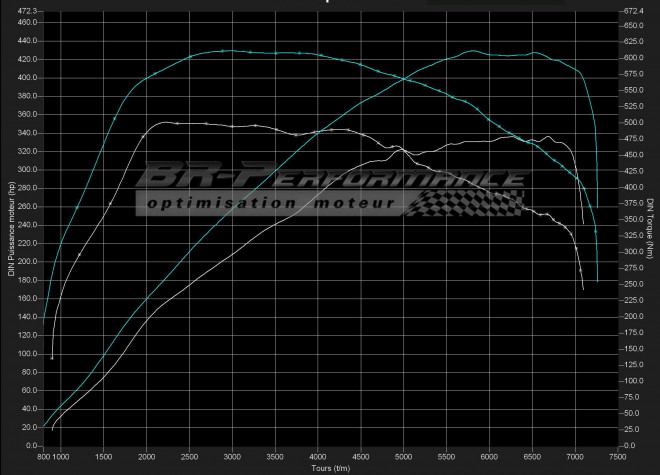Click the white power curve bump near 5000 rpm

coord(400,148)
